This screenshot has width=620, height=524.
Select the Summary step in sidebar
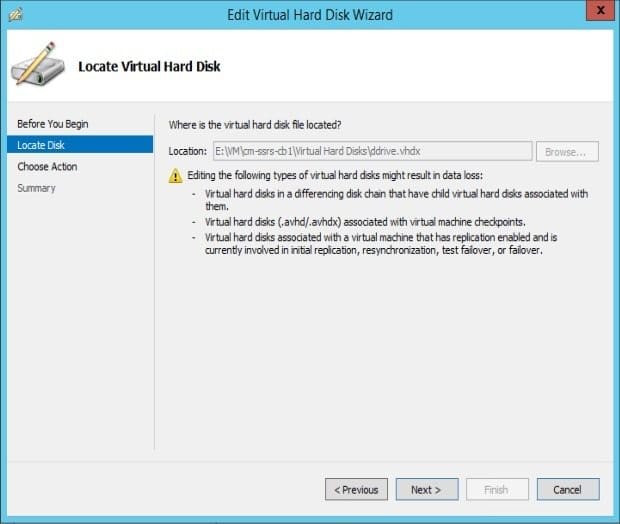[x=36, y=188]
